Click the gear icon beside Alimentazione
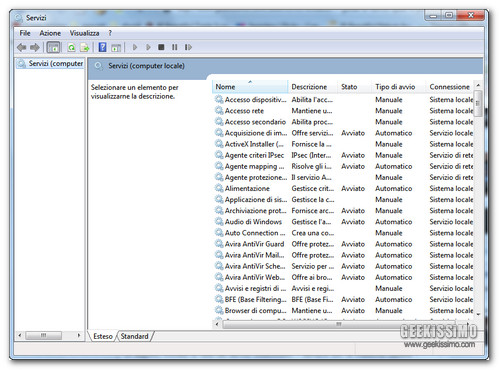Screen dimensions: 499x370 click(219, 188)
